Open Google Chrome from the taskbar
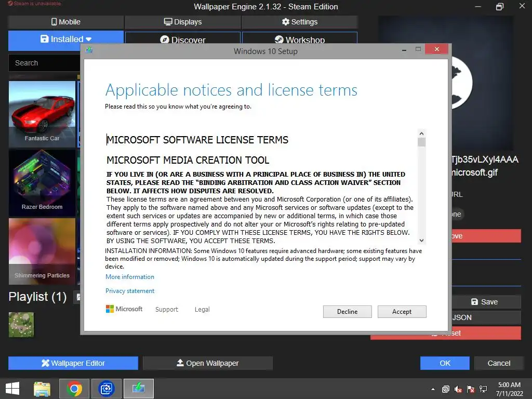 [x=74, y=389]
